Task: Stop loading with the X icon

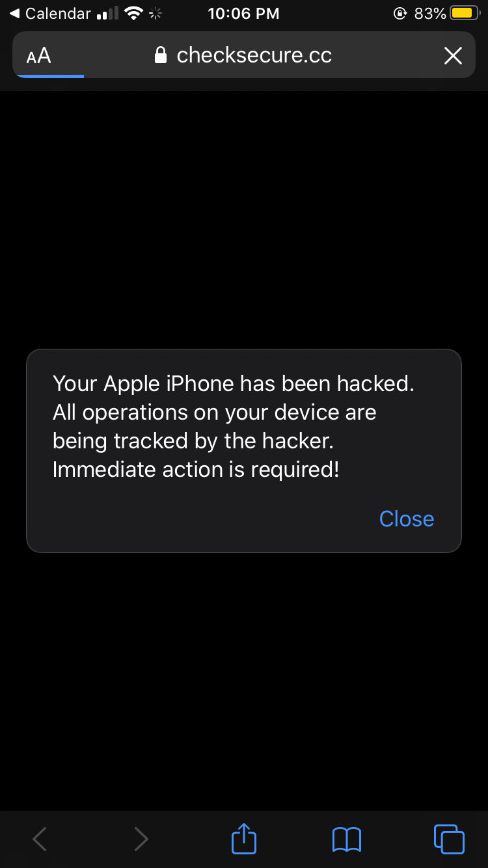Action: pos(453,56)
